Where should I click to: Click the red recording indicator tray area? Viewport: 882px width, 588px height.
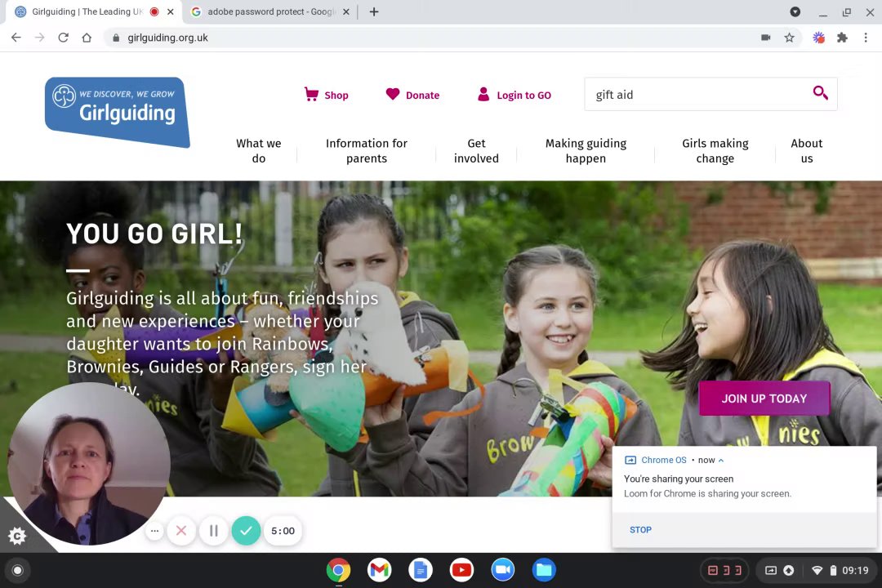pos(724,571)
